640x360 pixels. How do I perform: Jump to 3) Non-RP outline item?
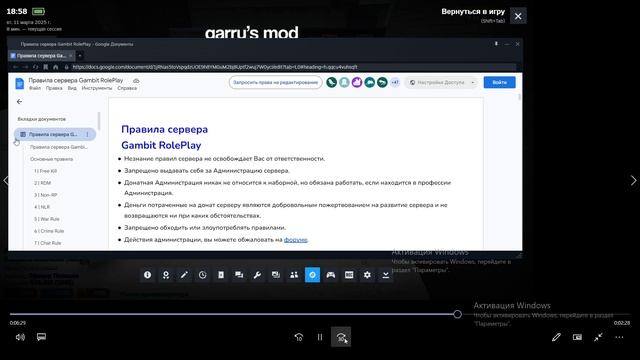[46, 195]
